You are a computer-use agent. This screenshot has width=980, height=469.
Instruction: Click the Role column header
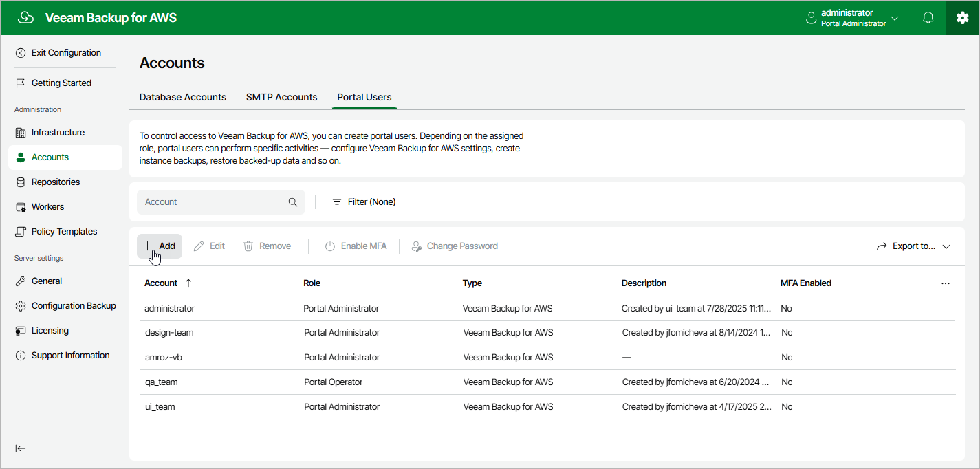312,283
